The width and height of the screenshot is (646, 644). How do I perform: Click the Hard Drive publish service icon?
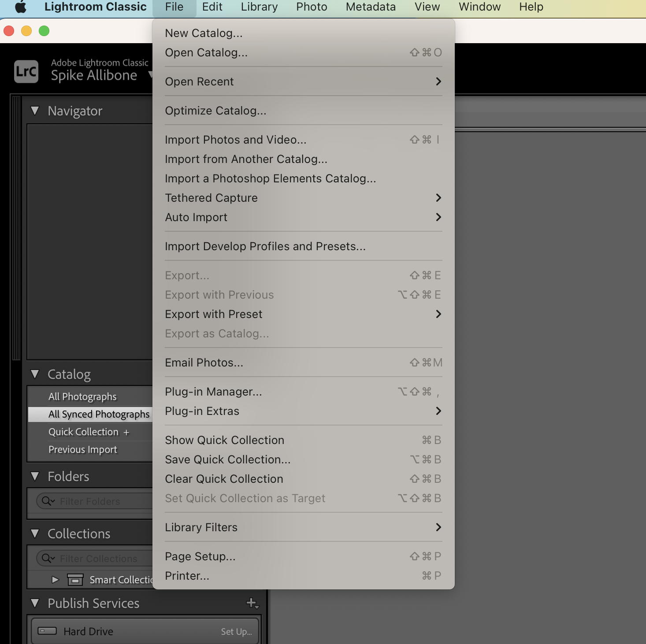47,631
